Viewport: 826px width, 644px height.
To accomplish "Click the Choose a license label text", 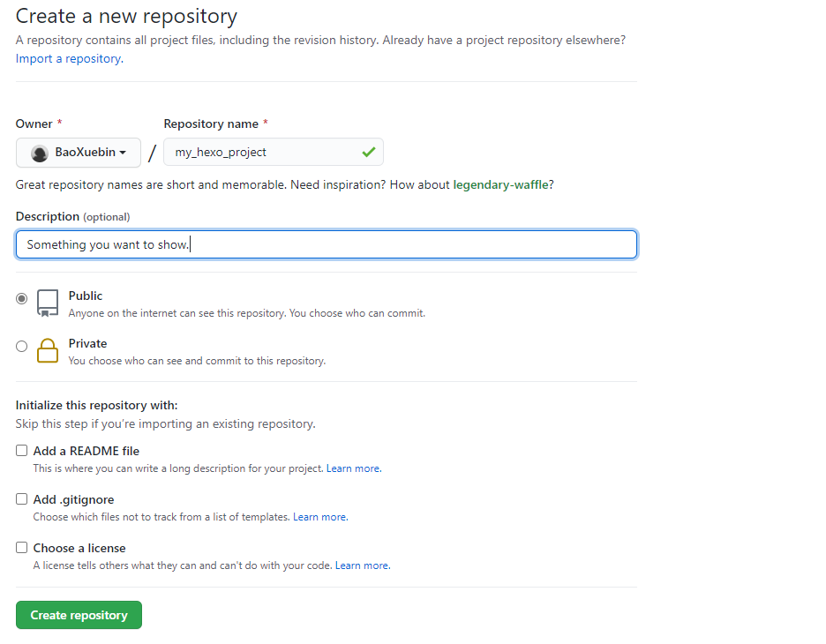I will pos(79,548).
